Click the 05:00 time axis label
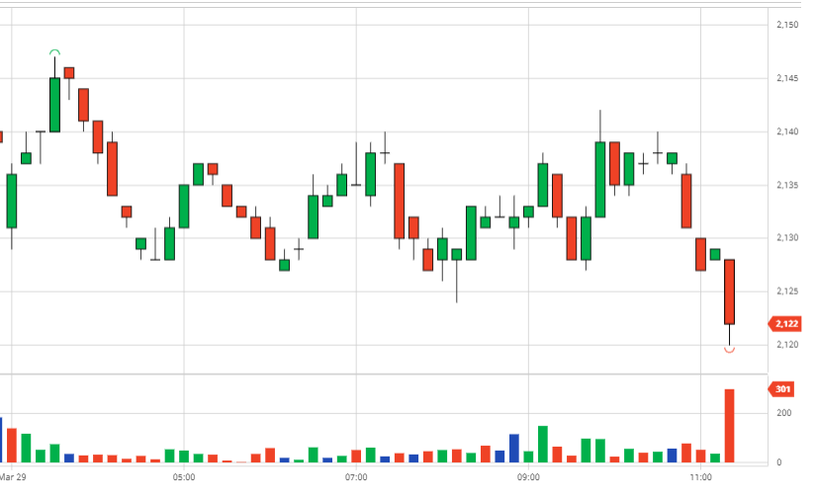Image resolution: width=816 pixels, height=504 pixels. [x=184, y=477]
